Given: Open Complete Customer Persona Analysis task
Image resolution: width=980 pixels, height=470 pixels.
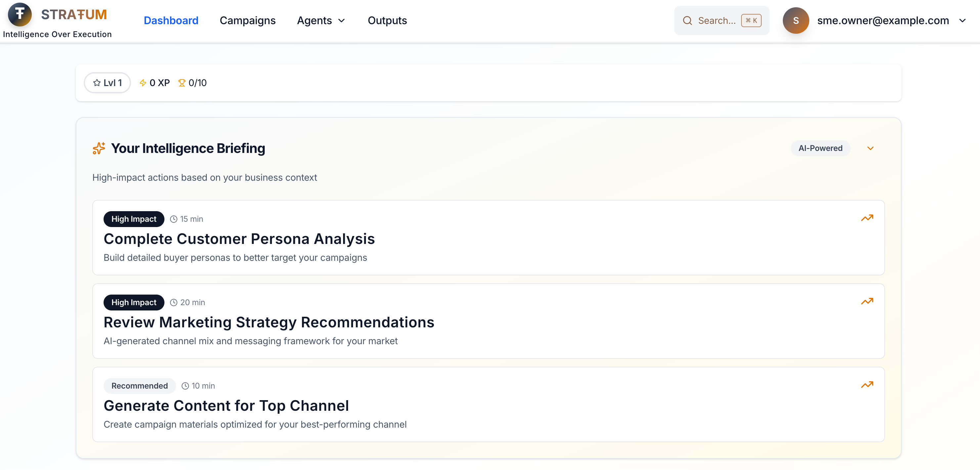Looking at the screenshot, I should (x=239, y=239).
